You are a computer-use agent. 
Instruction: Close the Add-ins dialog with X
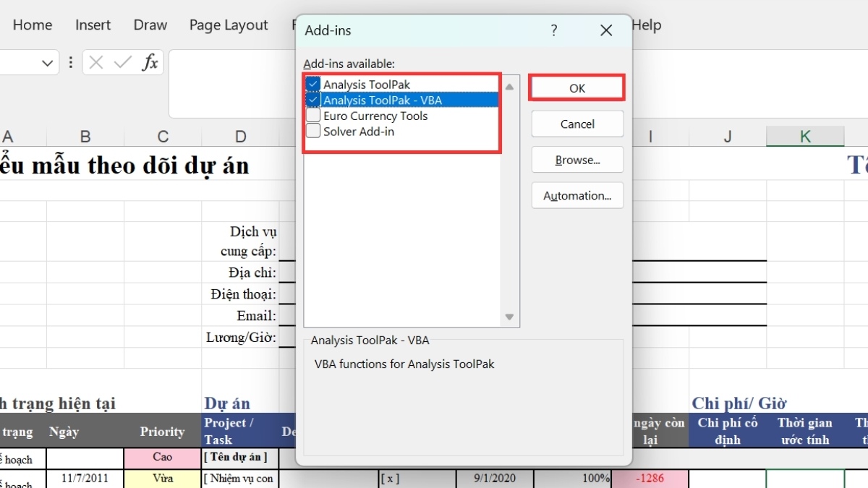(606, 30)
